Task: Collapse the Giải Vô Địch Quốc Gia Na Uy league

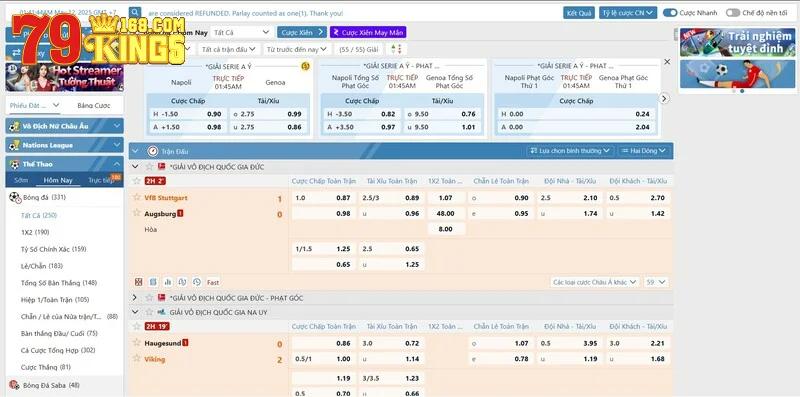Action: coord(135,312)
